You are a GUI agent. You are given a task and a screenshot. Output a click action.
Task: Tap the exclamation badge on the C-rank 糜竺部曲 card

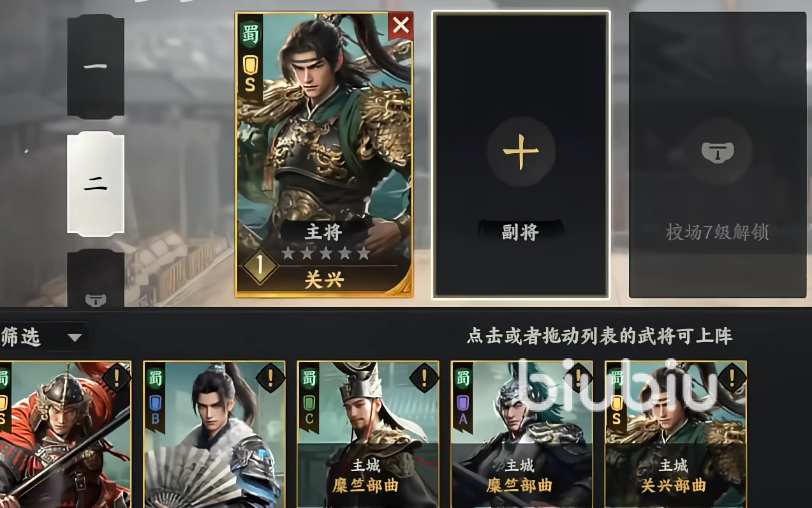tap(424, 378)
